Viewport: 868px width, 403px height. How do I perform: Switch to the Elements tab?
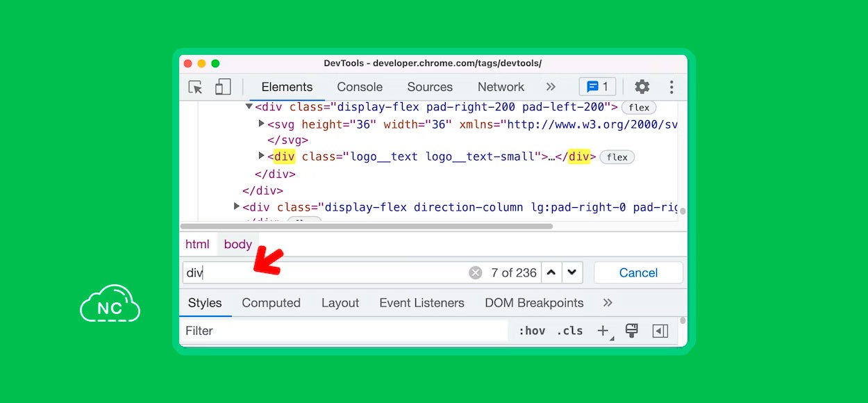pos(287,87)
